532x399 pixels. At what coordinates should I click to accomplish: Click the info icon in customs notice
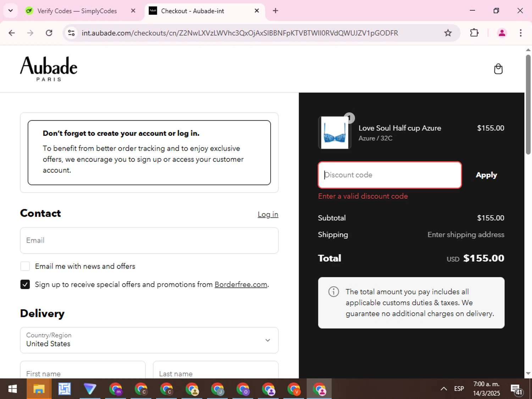tap(333, 292)
